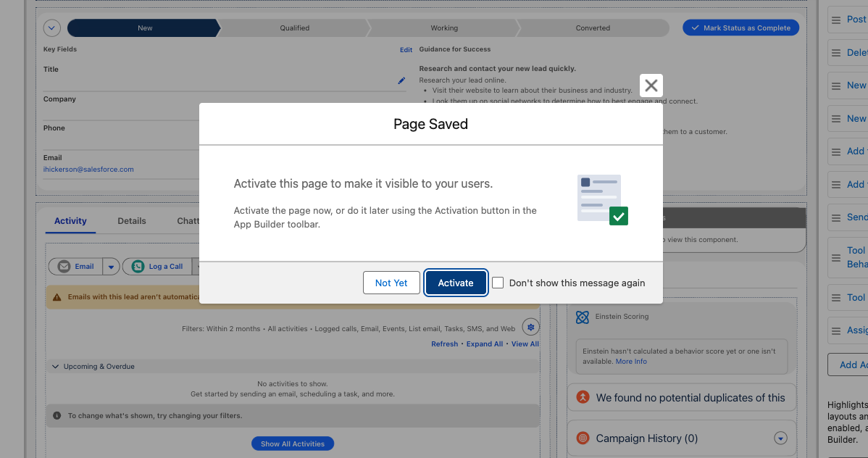868x458 pixels.
Task: Click the drag handle beside the Delete action
Action: [836, 53]
